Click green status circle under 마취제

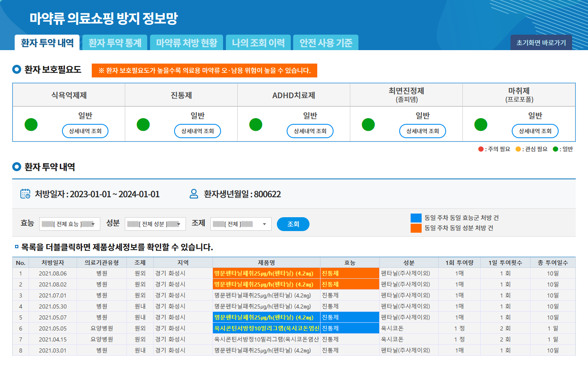click(481, 124)
